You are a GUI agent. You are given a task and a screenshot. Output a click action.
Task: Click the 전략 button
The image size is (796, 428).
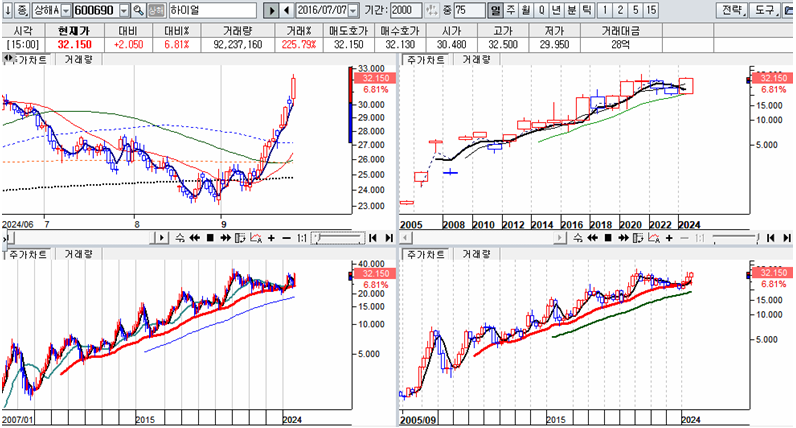[733, 10]
